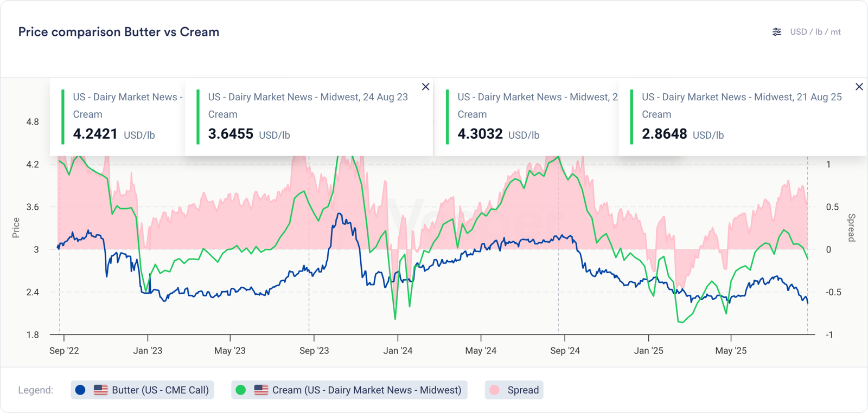Click the May '24 x-axis tick label
The image size is (868, 413).
[481, 351]
